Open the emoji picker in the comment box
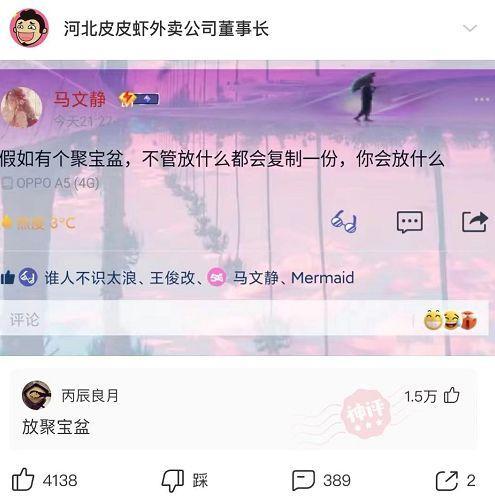The image size is (495, 500). [451, 320]
